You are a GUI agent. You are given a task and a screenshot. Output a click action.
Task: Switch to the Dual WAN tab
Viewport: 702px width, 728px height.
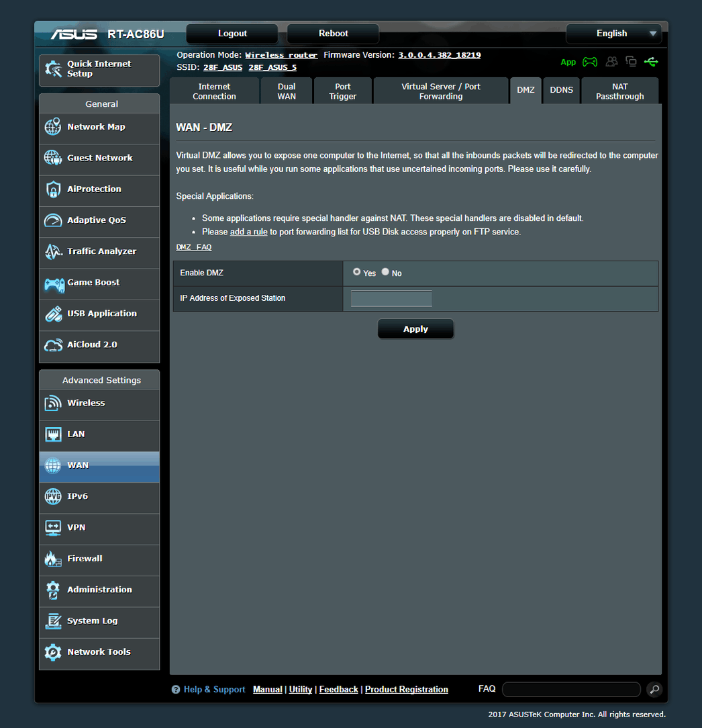[x=287, y=91]
